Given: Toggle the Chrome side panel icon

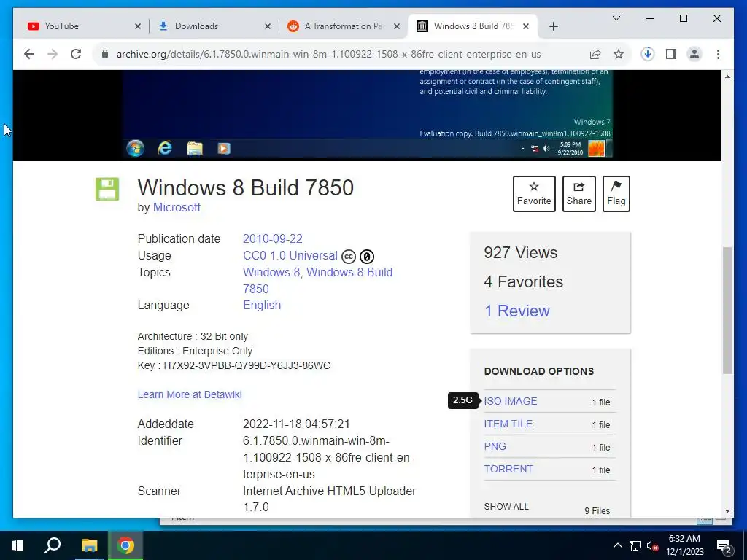Looking at the screenshot, I should (671, 54).
